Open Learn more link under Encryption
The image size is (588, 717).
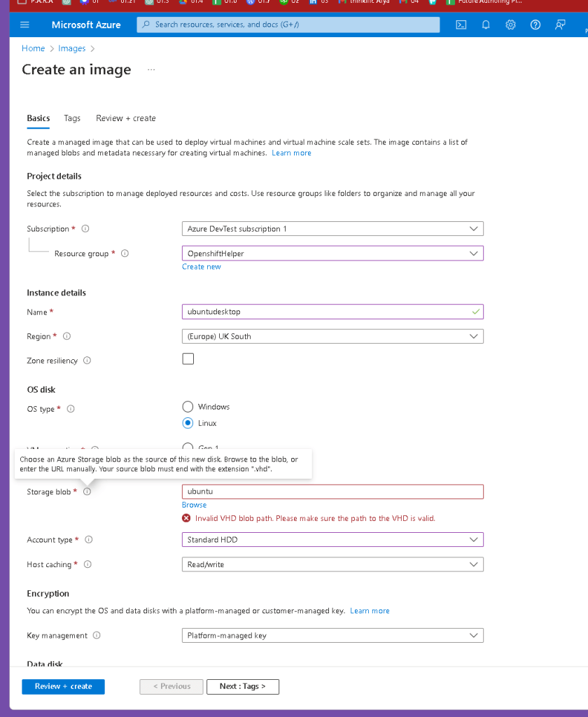pos(370,611)
